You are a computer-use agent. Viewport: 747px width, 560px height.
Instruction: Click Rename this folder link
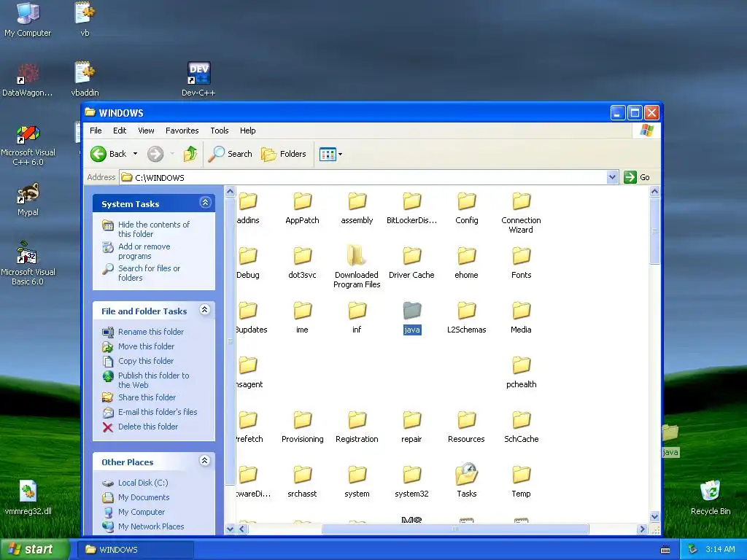point(150,332)
